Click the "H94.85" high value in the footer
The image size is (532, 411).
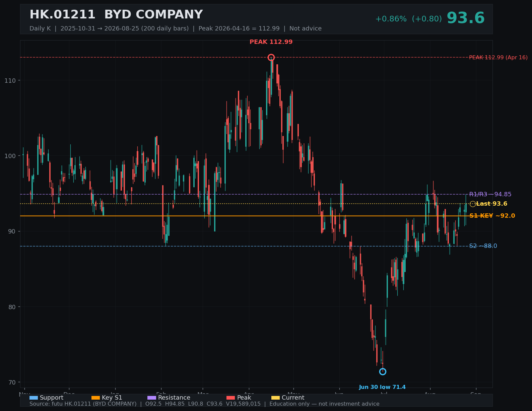175,404
